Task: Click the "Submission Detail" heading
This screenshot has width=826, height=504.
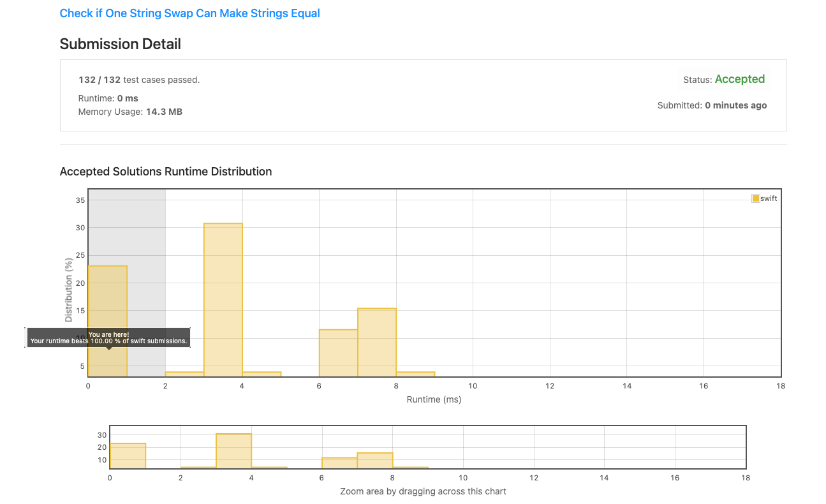Action: [121, 44]
